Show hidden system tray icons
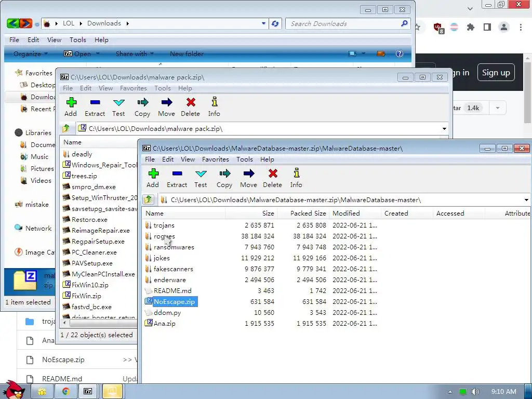 pyautogui.click(x=450, y=392)
